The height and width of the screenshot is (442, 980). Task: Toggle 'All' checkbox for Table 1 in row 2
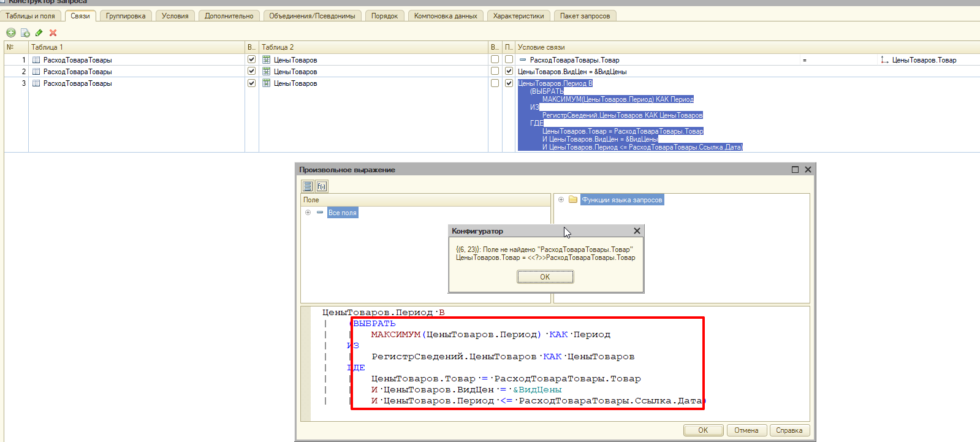[251, 71]
